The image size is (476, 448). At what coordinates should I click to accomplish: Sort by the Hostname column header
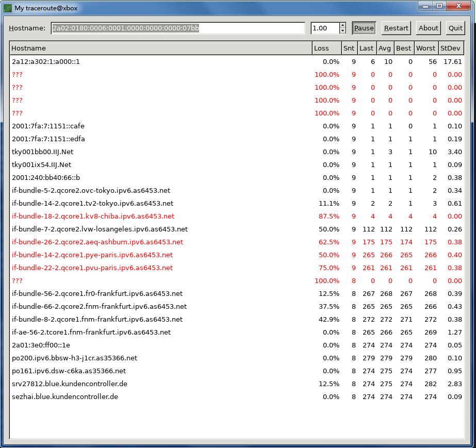tap(161, 48)
